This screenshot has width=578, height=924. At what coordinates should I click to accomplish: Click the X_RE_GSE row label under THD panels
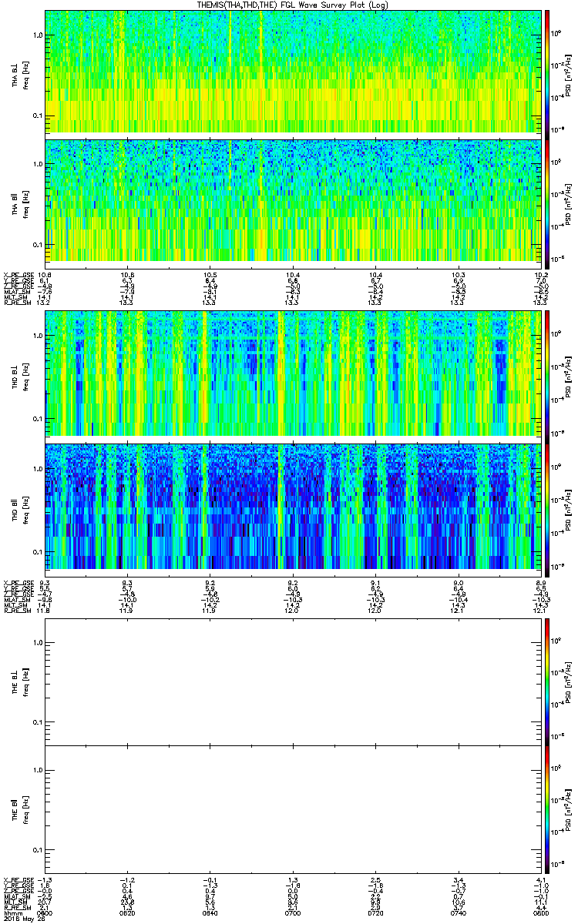18,582
